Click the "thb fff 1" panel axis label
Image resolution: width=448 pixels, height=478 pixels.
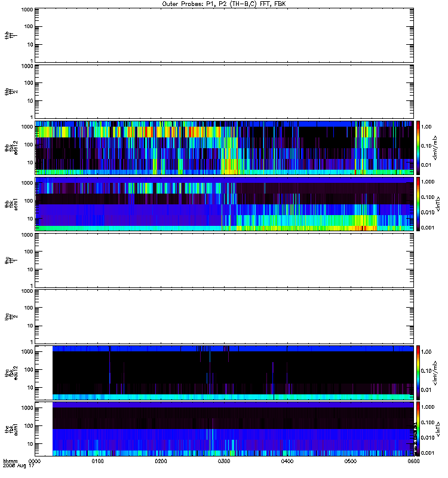[x=11, y=35]
